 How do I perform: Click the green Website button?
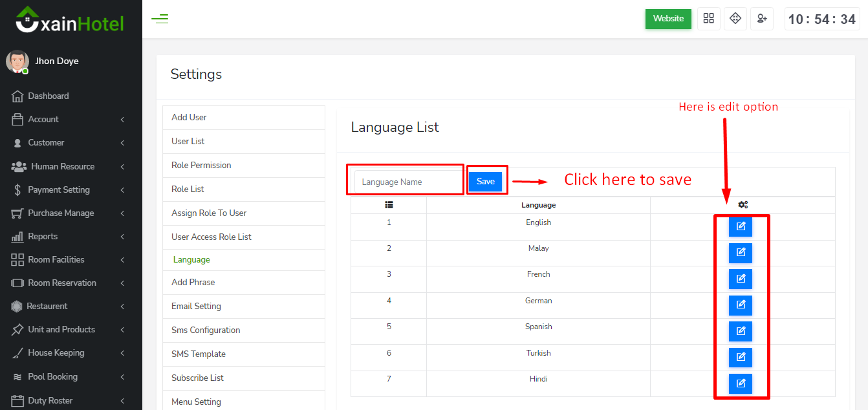pyautogui.click(x=668, y=19)
